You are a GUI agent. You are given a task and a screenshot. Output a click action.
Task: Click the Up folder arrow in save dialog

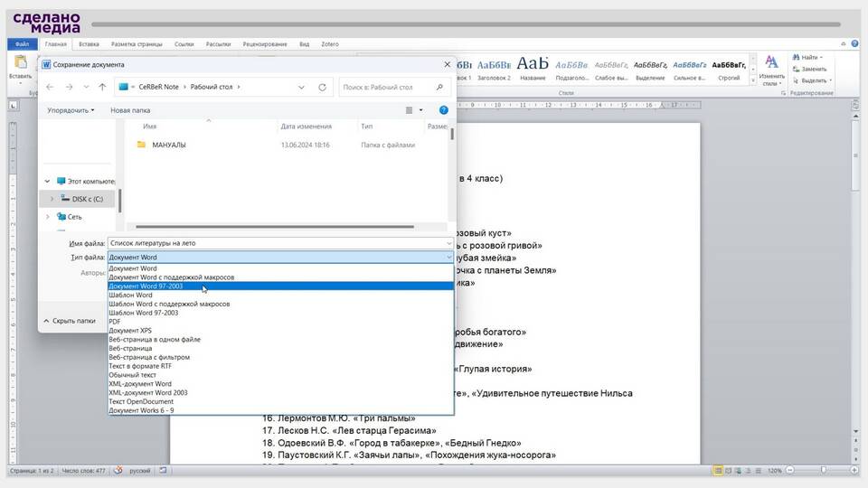pyautogui.click(x=102, y=88)
